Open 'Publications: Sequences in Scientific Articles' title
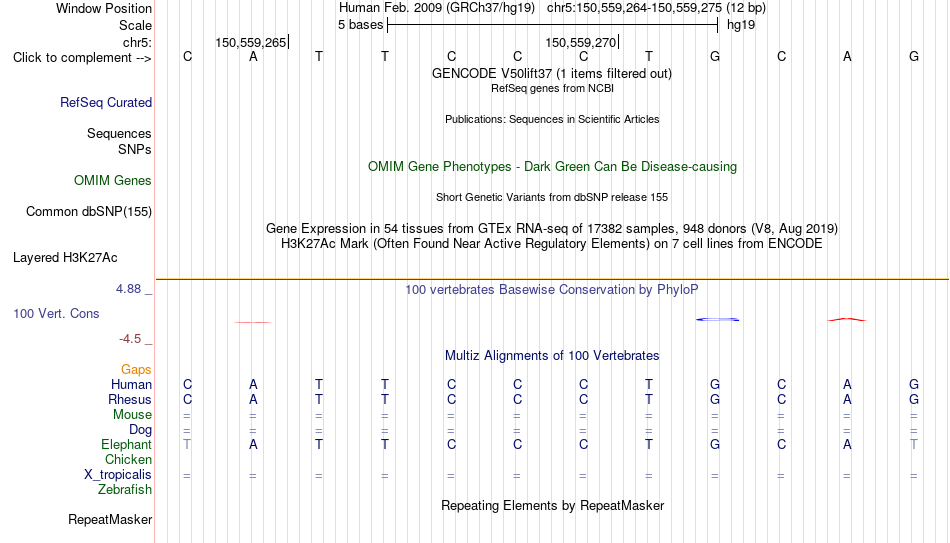 pyautogui.click(x=552, y=119)
